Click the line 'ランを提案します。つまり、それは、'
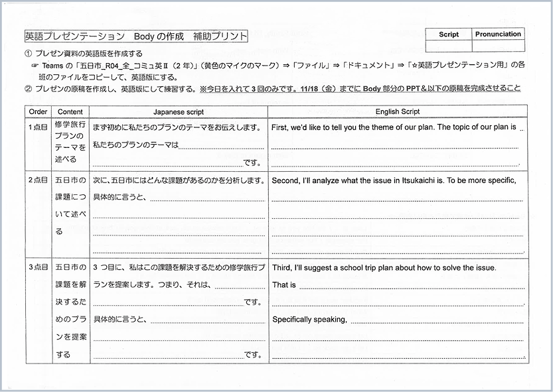 (x=153, y=285)
